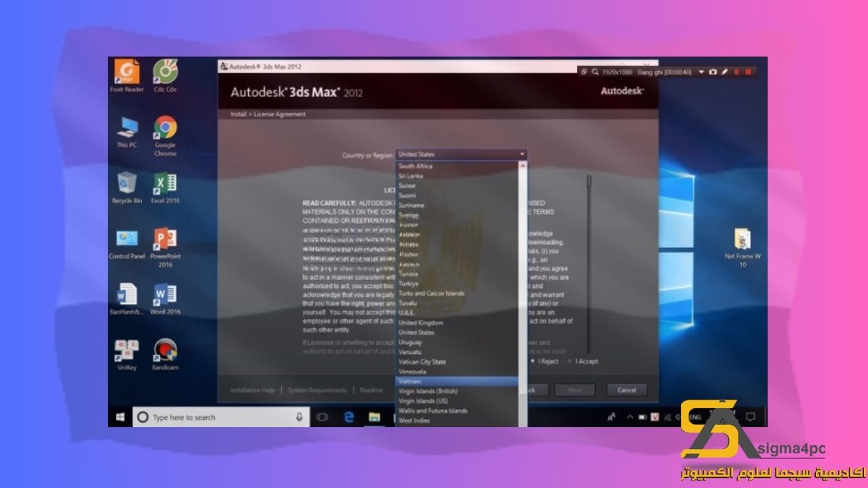Open the Action Center notification icon

point(750,417)
